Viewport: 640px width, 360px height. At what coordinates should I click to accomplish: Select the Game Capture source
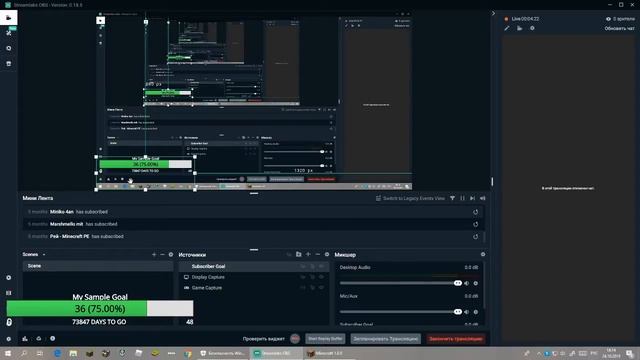(254, 288)
